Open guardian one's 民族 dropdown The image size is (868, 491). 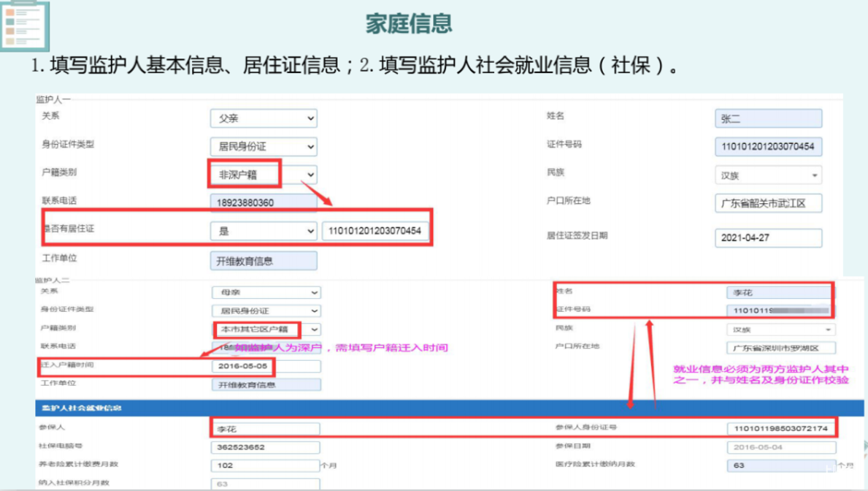coord(769,175)
